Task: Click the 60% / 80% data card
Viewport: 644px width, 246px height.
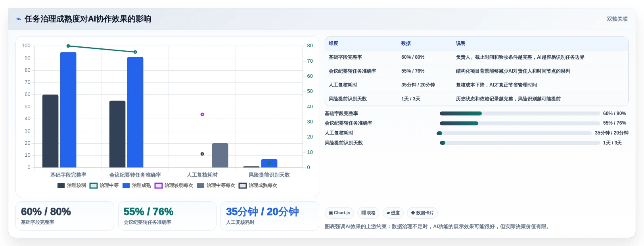Action: [x=65, y=216]
